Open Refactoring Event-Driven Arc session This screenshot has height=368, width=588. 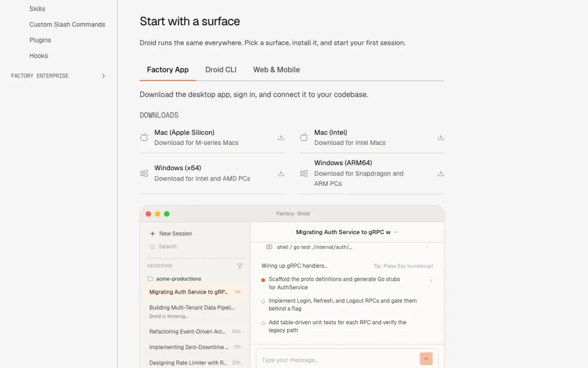click(x=195, y=332)
